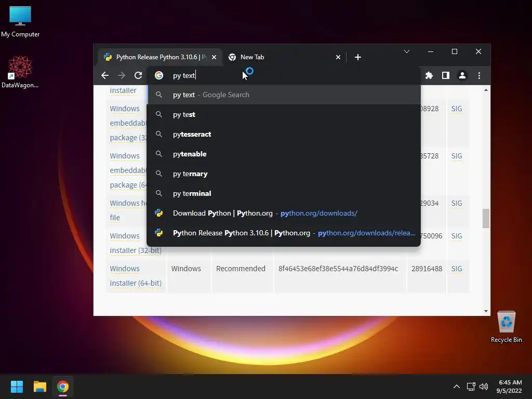Choose the 'py ternary' suggestion

[284, 174]
